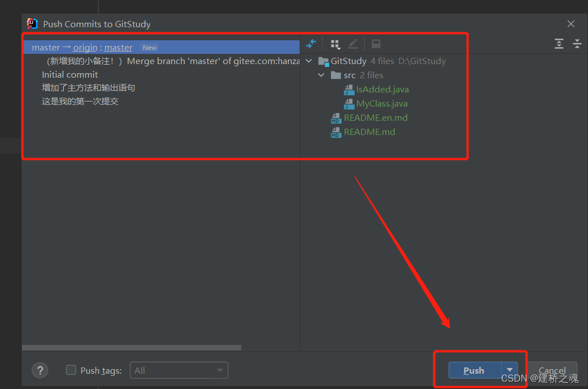The image size is (588, 389).
Task: Click the New label on branch row
Action: tap(149, 48)
